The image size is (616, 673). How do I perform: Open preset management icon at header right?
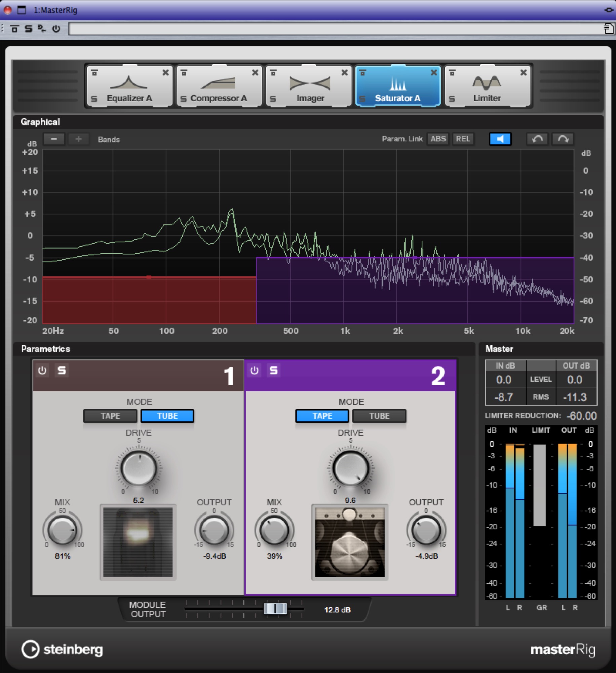pyautogui.click(x=608, y=29)
